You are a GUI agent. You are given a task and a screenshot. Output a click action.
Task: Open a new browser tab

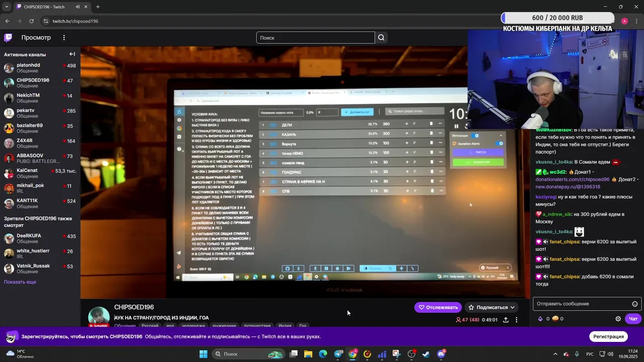[x=98, y=7]
